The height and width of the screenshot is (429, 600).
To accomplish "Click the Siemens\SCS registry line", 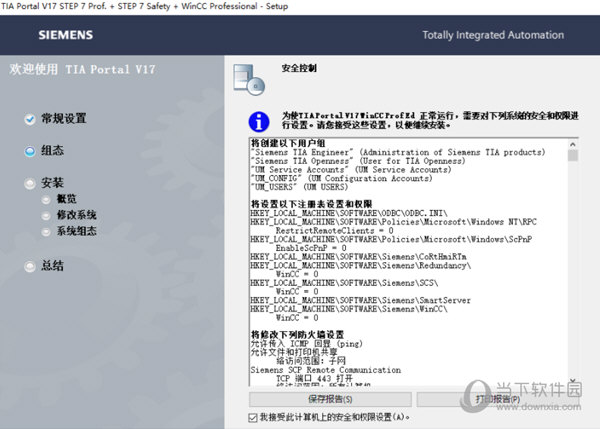I will (344, 283).
